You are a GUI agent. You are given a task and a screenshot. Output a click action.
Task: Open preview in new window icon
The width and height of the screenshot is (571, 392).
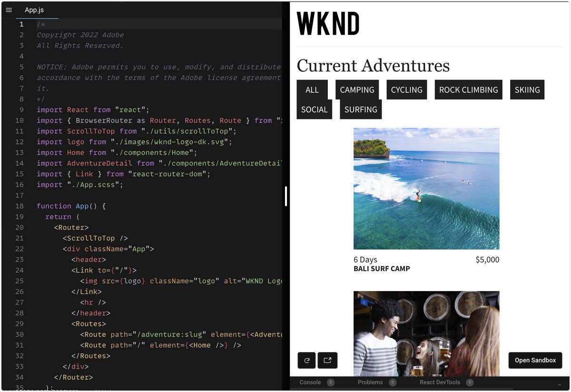click(x=327, y=360)
